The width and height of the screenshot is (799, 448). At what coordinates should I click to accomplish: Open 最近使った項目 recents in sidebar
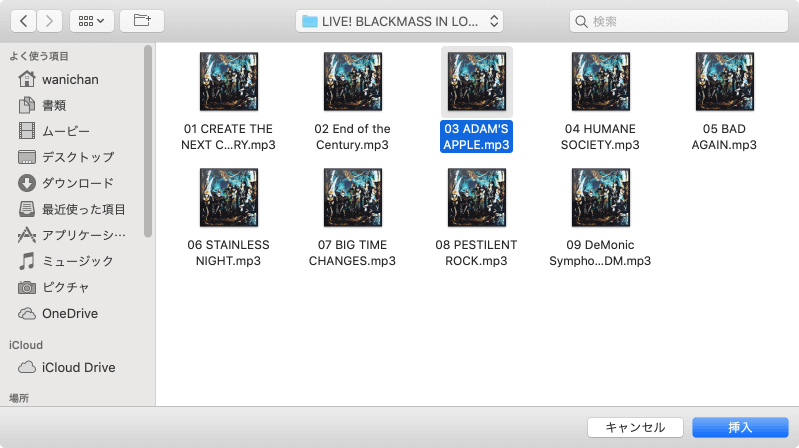pos(83,209)
